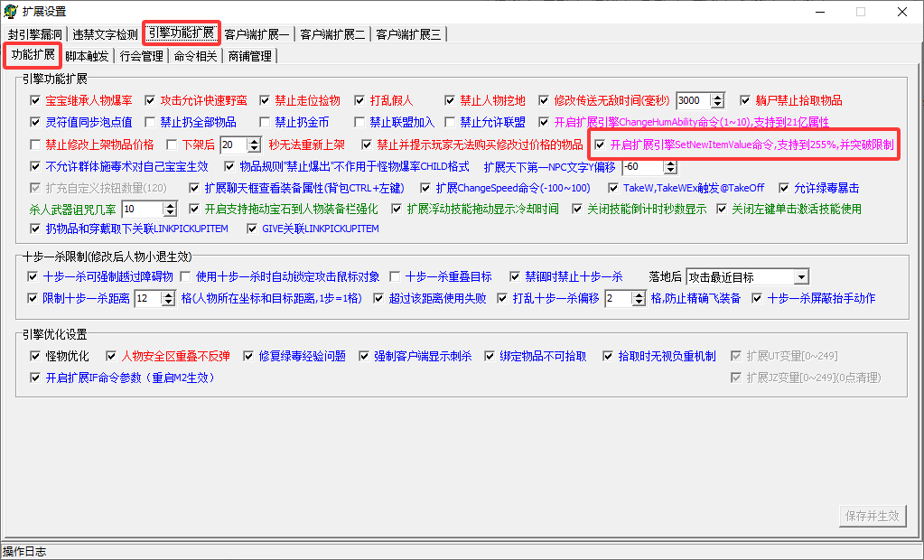The height and width of the screenshot is (560, 924).
Task: Decrease 下架后 seconds with down arrow
Action: 254,148
